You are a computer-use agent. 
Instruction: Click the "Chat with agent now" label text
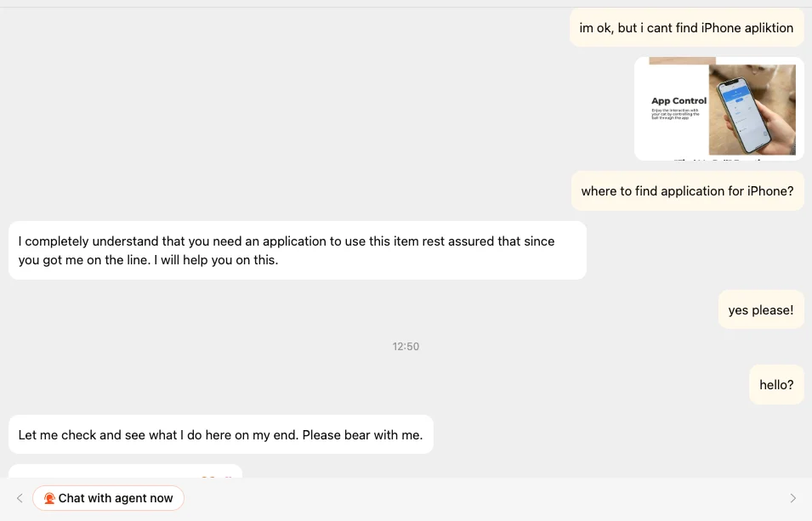pos(116,498)
